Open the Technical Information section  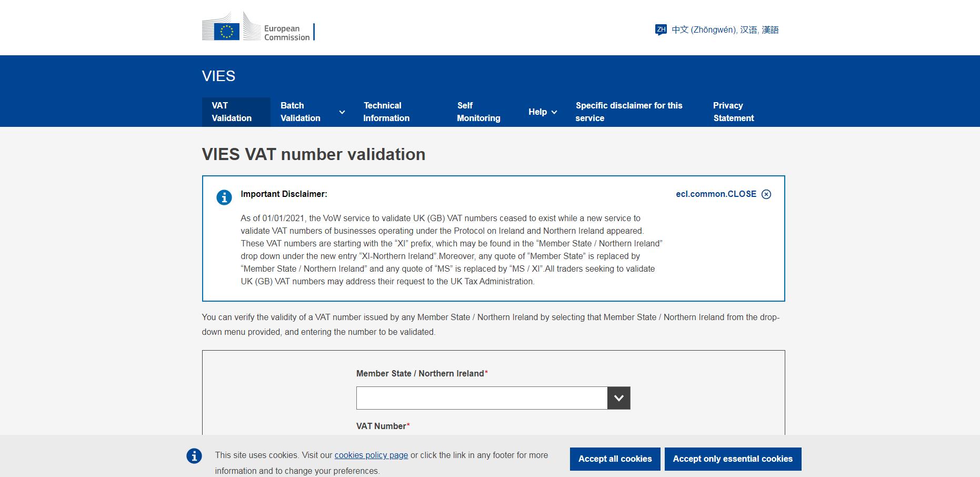coord(386,112)
